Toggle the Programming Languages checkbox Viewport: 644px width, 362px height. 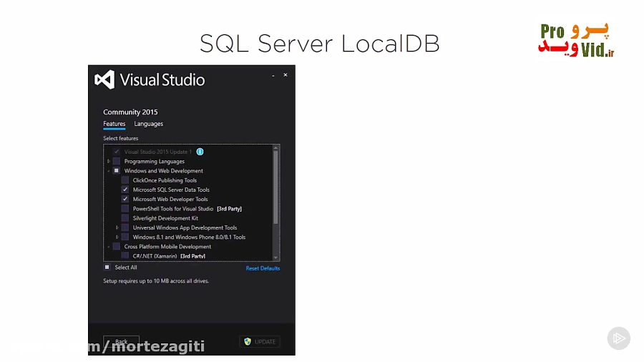point(117,161)
